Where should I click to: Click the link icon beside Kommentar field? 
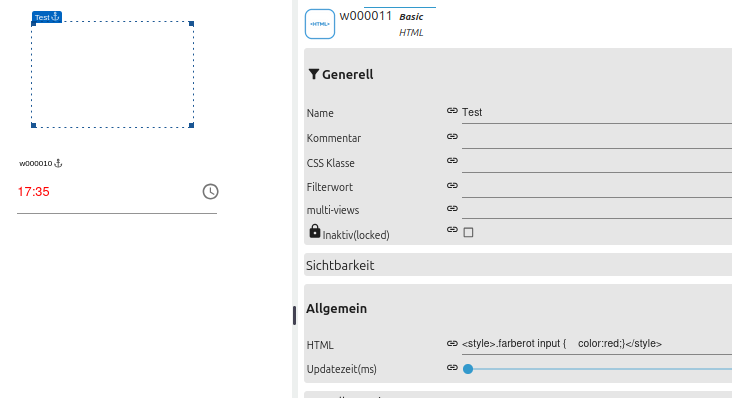pyautogui.click(x=452, y=136)
